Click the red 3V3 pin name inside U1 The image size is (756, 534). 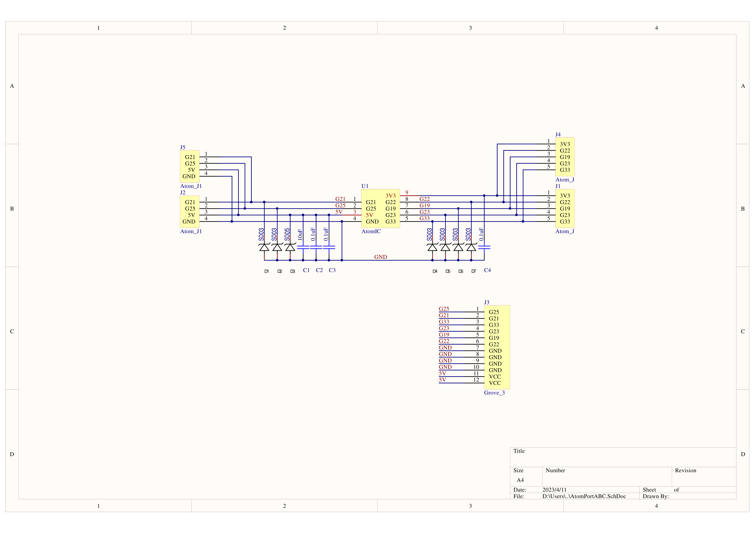coord(391,196)
